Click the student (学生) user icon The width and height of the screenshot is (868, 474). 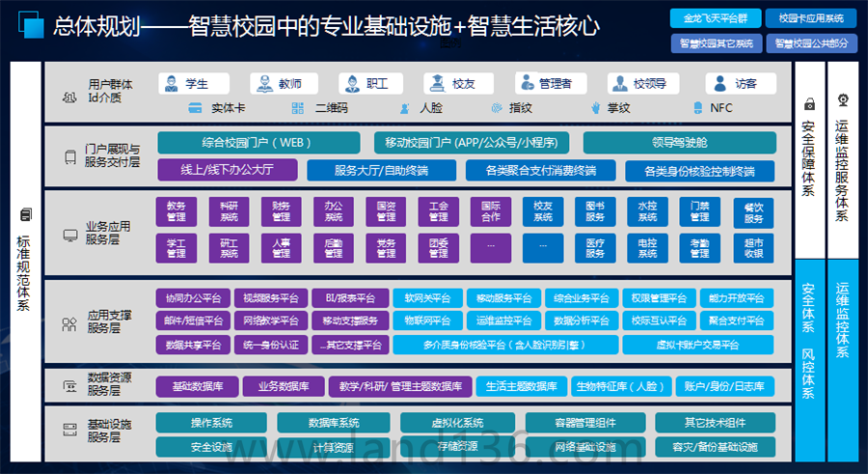coord(171,84)
